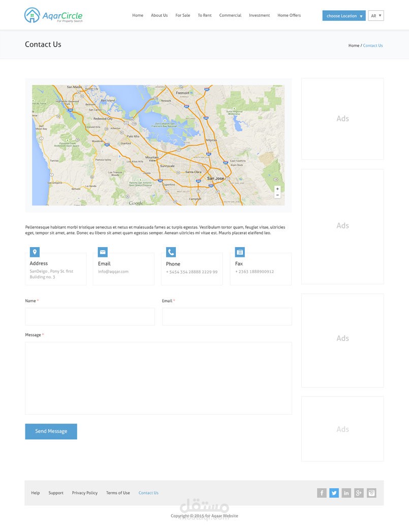409x532 pixels.
Task: Open the AR language selector
Action: click(376, 16)
